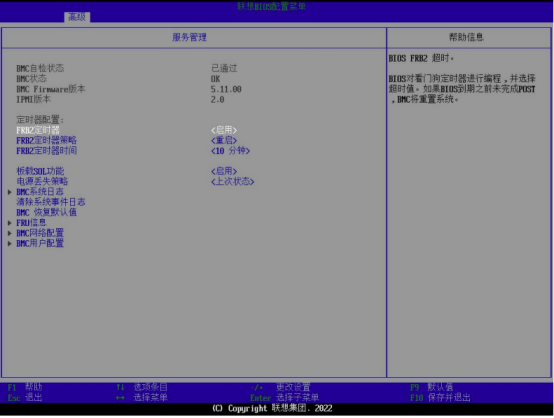Click the 已通过 self-test status value
Viewport: 554px width, 418px height.
(x=224, y=68)
